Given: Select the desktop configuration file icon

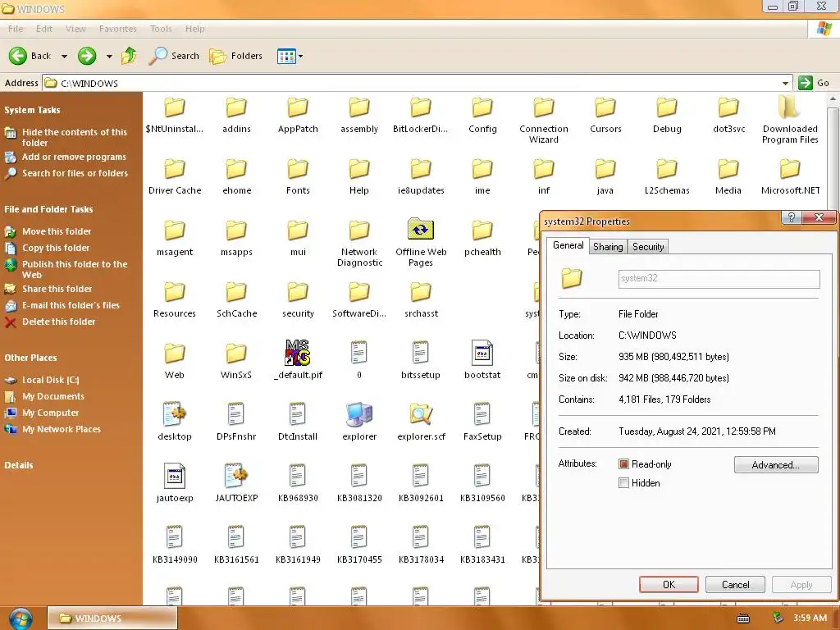Looking at the screenshot, I should pyautogui.click(x=175, y=414).
